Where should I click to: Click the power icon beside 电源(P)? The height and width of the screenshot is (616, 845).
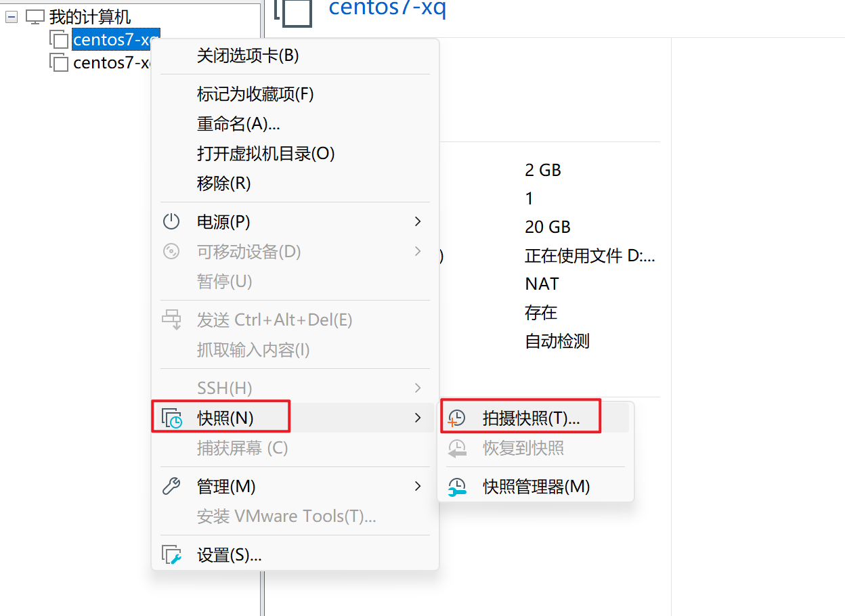pos(171,221)
